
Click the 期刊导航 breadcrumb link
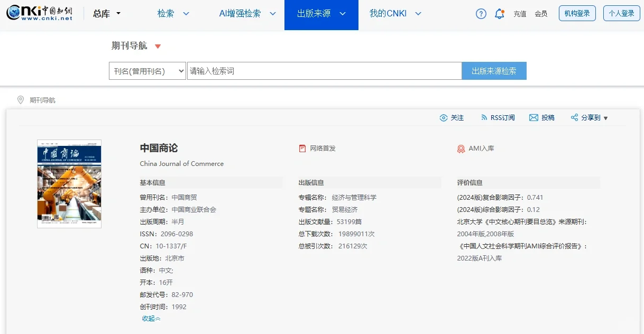tap(42, 100)
